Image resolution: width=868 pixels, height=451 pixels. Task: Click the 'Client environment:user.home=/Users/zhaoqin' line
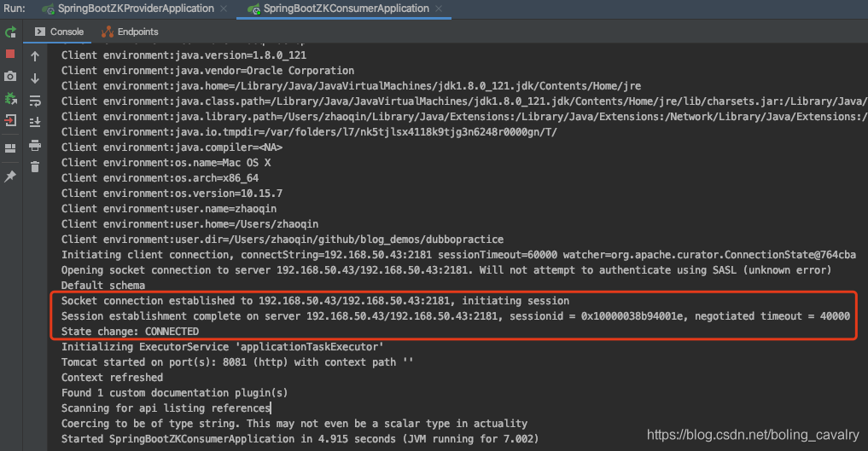coord(189,224)
